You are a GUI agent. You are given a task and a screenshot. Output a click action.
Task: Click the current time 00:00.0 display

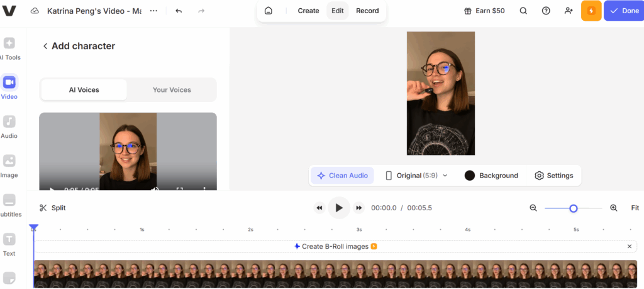point(384,208)
